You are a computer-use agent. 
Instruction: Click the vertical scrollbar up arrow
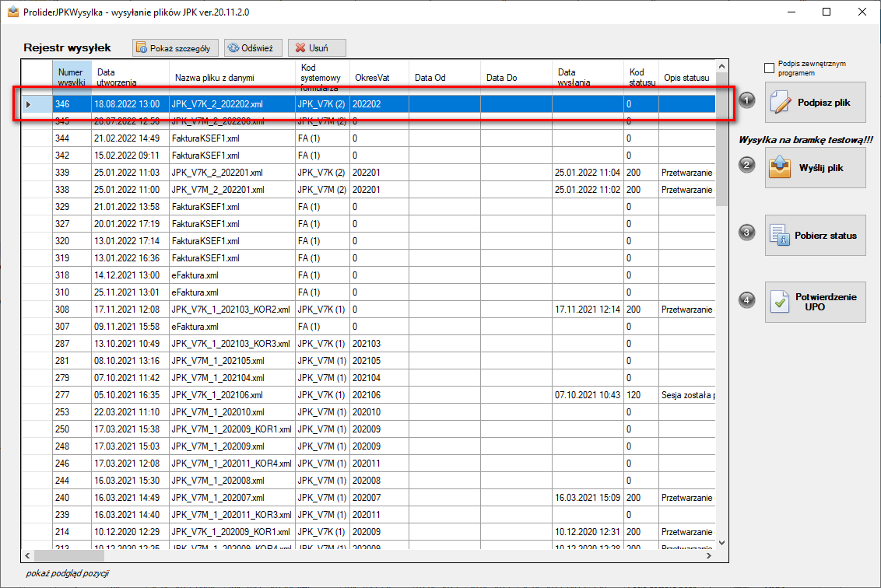(x=722, y=66)
